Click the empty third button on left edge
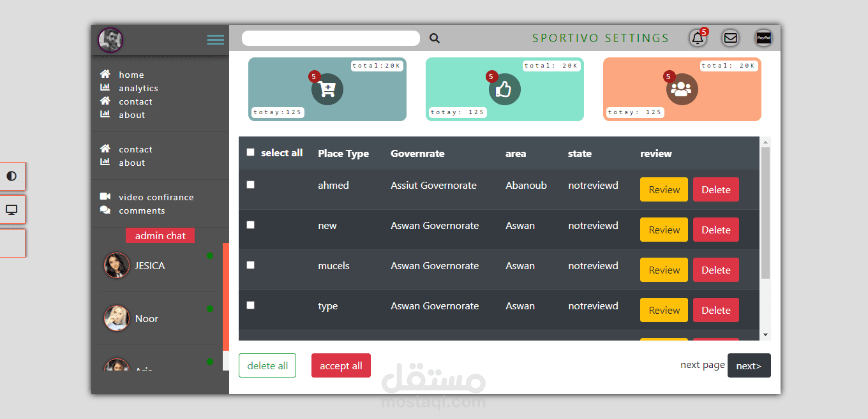Viewport: 868px width, 419px height. pyautogui.click(x=11, y=244)
